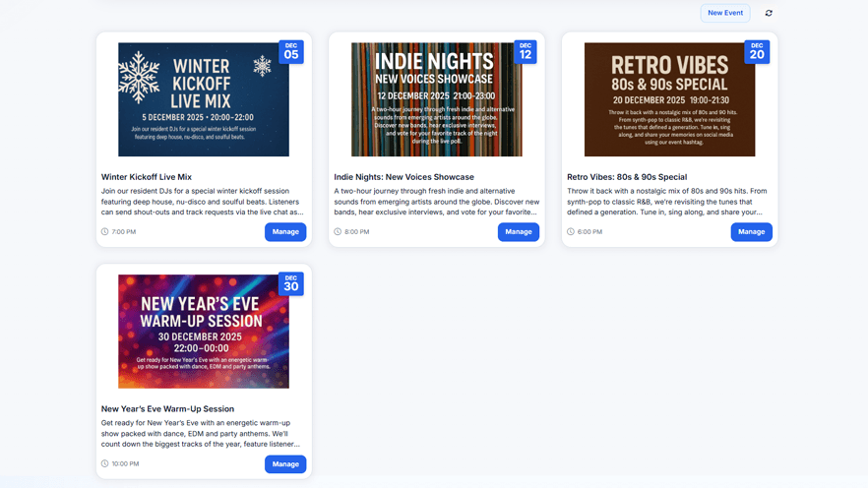Select the title 'Winter Kickoff Live Mix'

click(146, 177)
